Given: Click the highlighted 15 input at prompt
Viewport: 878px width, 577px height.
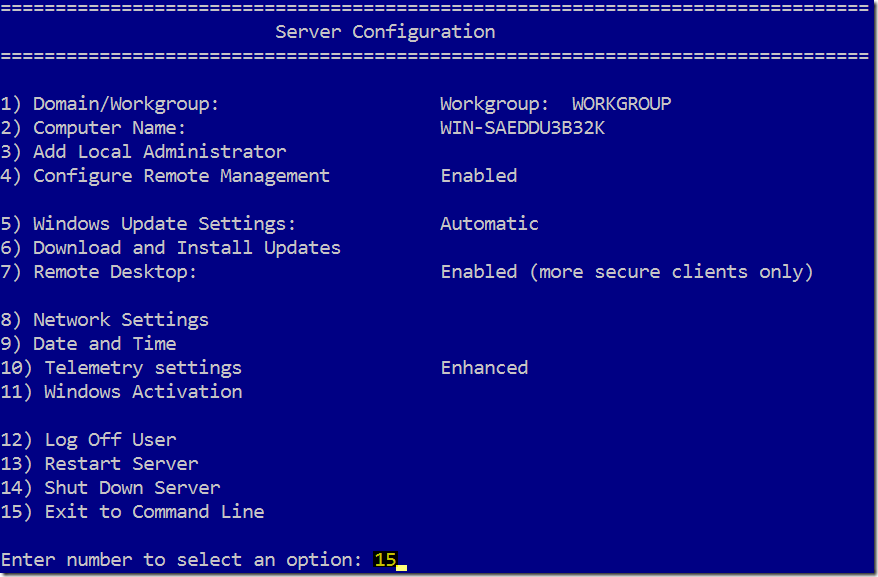Looking at the screenshot, I should point(385,560).
